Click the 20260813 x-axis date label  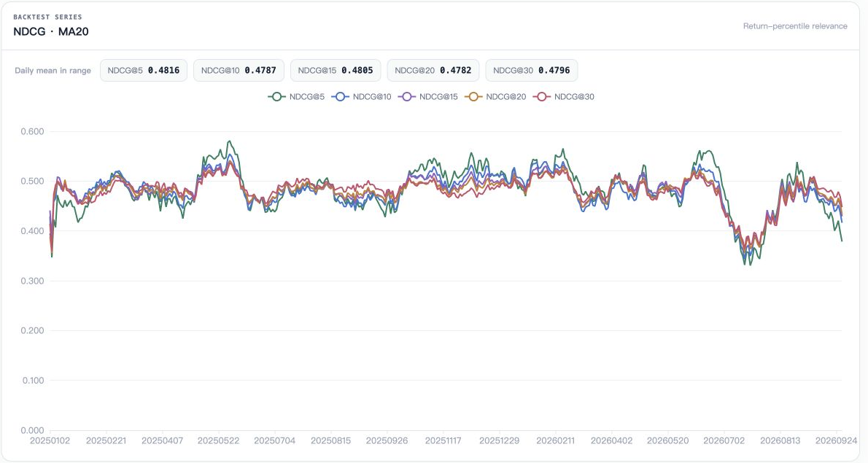coord(780,441)
